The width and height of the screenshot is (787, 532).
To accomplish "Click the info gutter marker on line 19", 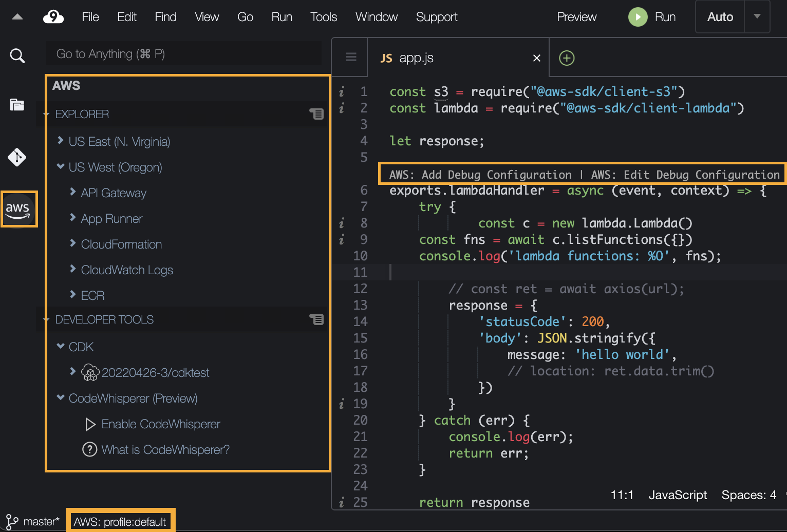I will [342, 404].
